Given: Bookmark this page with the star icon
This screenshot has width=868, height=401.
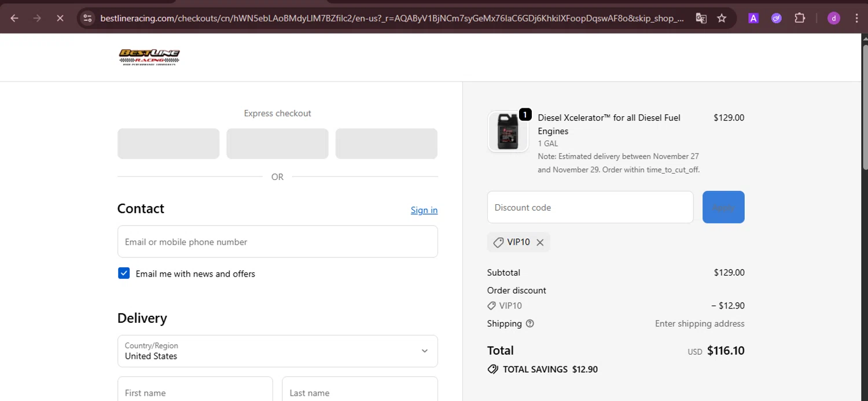Looking at the screenshot, I should click(722, 18).
